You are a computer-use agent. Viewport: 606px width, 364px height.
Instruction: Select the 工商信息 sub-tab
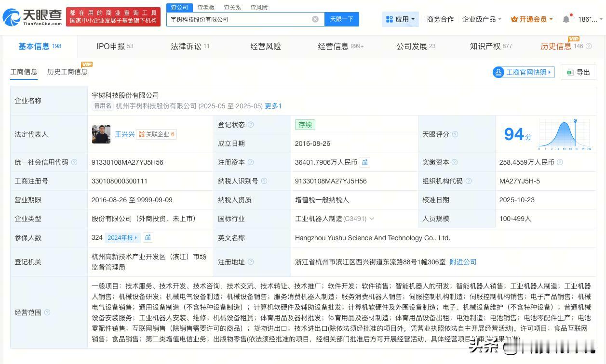[24, 72]
